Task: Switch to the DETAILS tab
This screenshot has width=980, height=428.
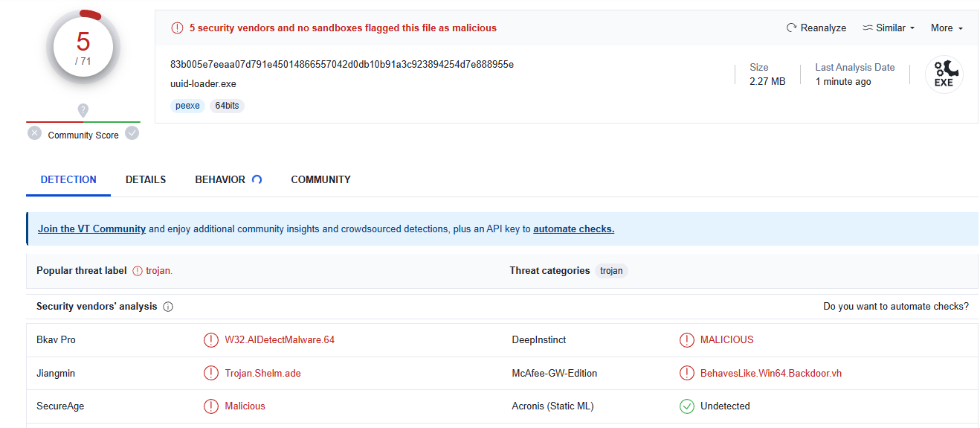Action: coord(146,179)
